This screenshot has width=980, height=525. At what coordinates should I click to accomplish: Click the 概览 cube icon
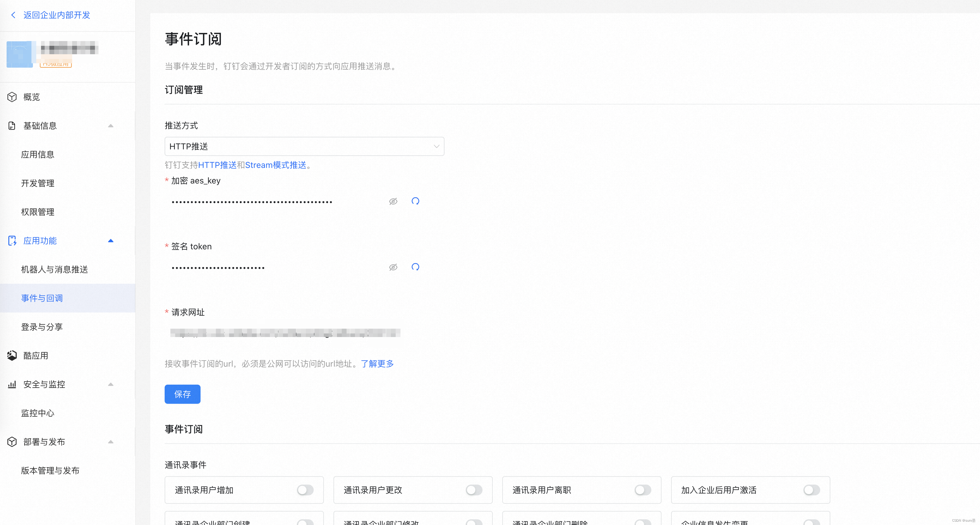click(12, 97)
